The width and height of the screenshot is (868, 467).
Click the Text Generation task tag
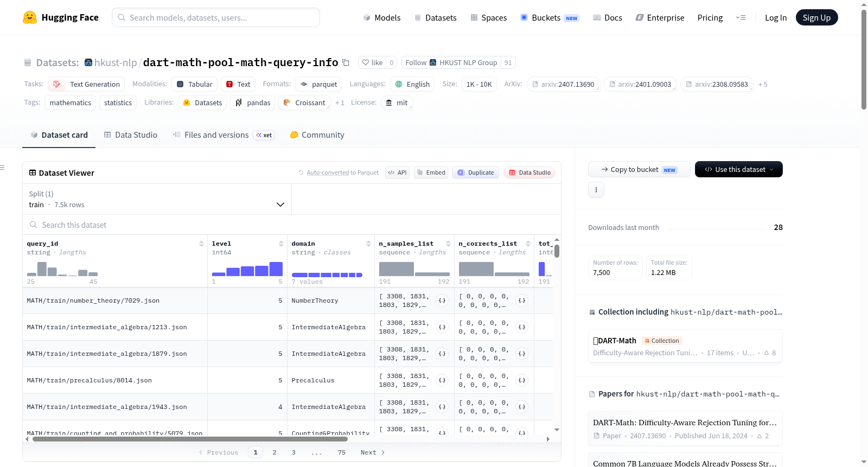tap(86, 84)
